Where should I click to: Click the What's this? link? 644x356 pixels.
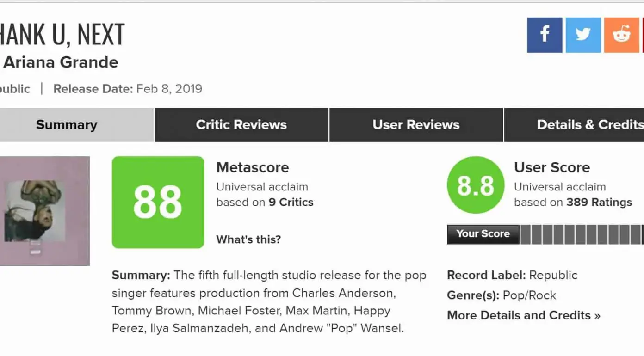click(x=248, y=239)
